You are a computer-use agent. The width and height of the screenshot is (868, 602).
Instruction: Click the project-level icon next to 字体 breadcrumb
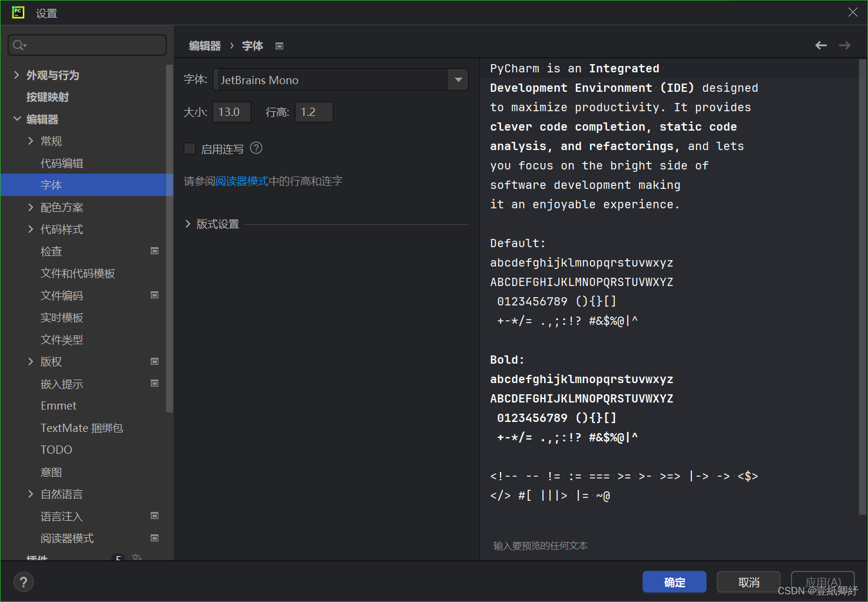tap(280, 46)
